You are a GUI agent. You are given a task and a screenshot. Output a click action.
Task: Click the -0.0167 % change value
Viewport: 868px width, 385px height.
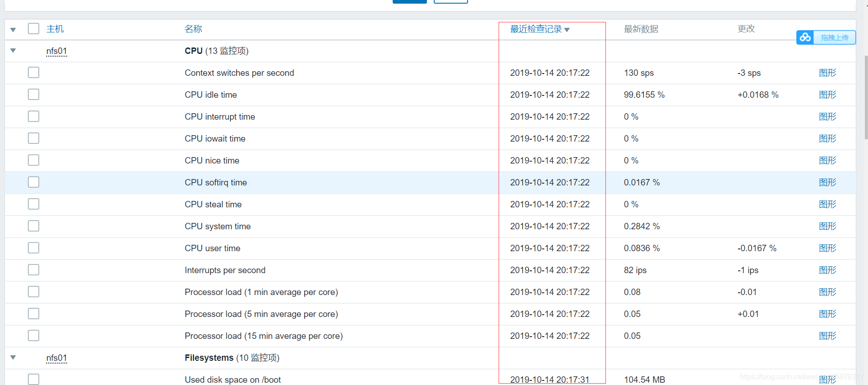pos(757,248)
